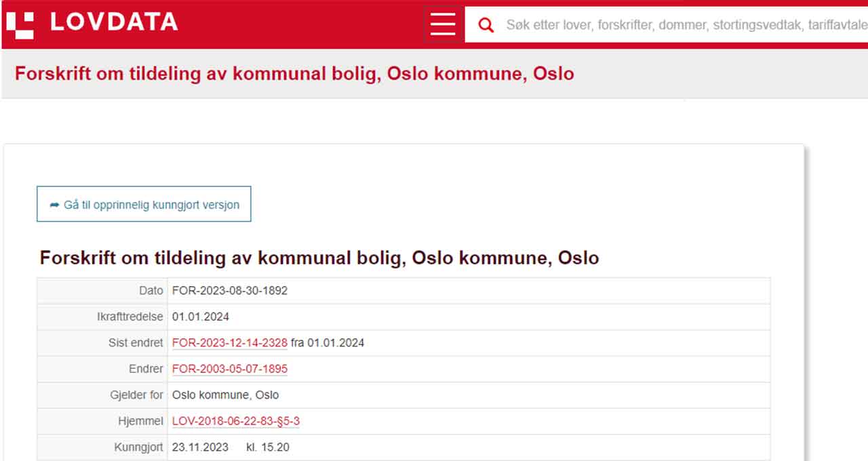Click the arrow icon inside the kunngjort versjon button

(54, 203)
